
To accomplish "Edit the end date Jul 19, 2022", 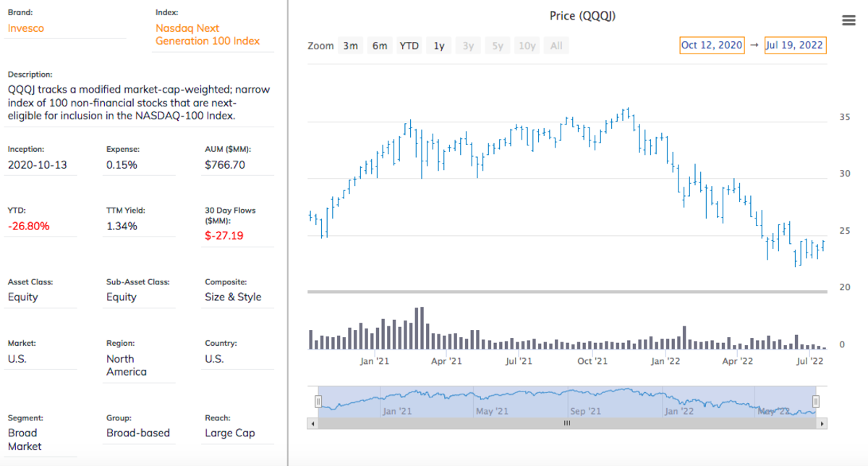I will click(795, 45).
